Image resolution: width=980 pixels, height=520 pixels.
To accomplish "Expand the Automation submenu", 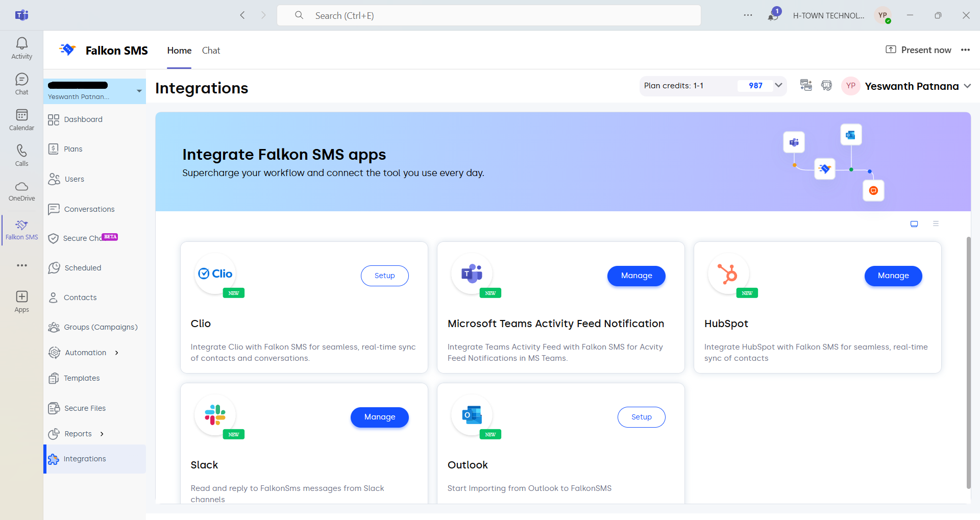I will [x=117, y=353].
